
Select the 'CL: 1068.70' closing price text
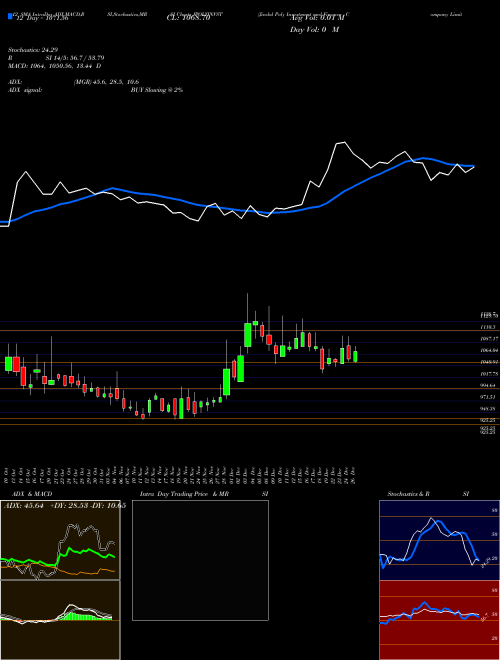[191, 18]
